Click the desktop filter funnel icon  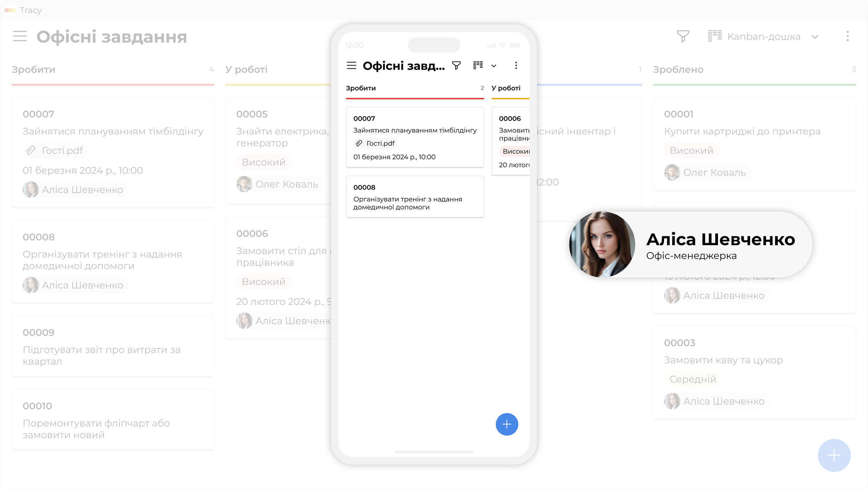click(x=683, y=36)
